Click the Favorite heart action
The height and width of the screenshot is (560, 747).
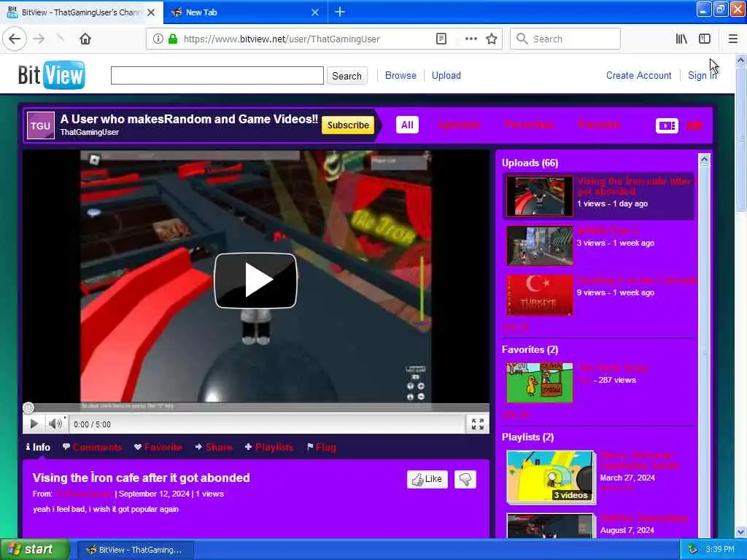pyautogui.click(x=158, y=447)
